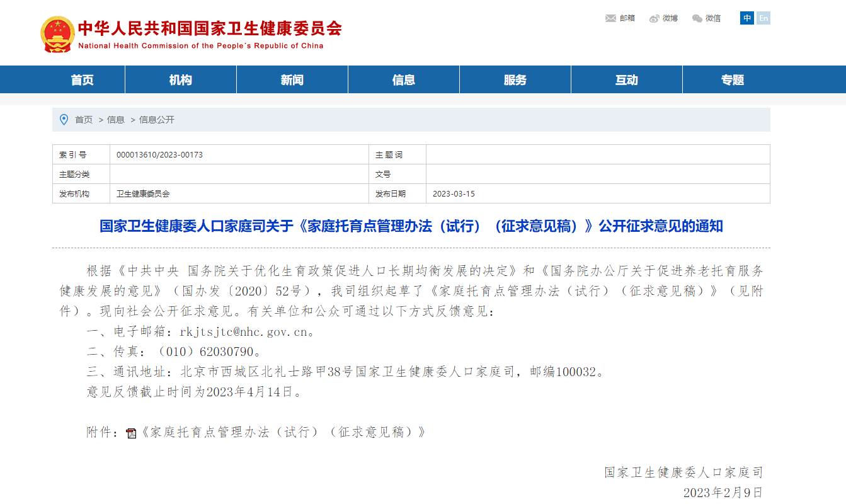Image resolution: width=846 pixels, height=504 pixels.
Task: Click the Weibo icon
Action: 655,18
